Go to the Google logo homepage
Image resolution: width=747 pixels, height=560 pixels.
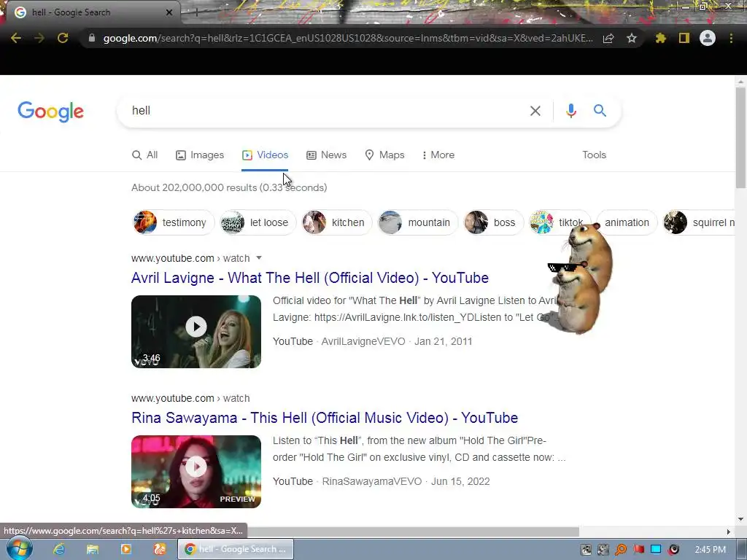[50, 112]
